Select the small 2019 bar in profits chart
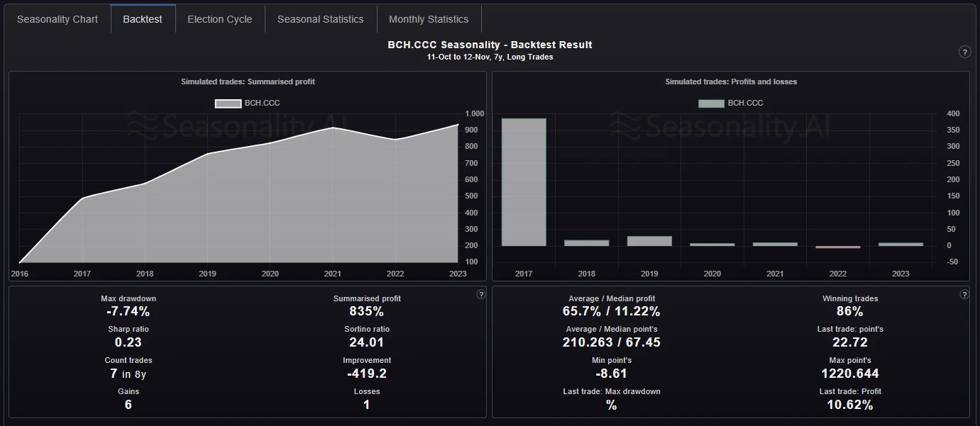980x426 pixels. (649, 240)
